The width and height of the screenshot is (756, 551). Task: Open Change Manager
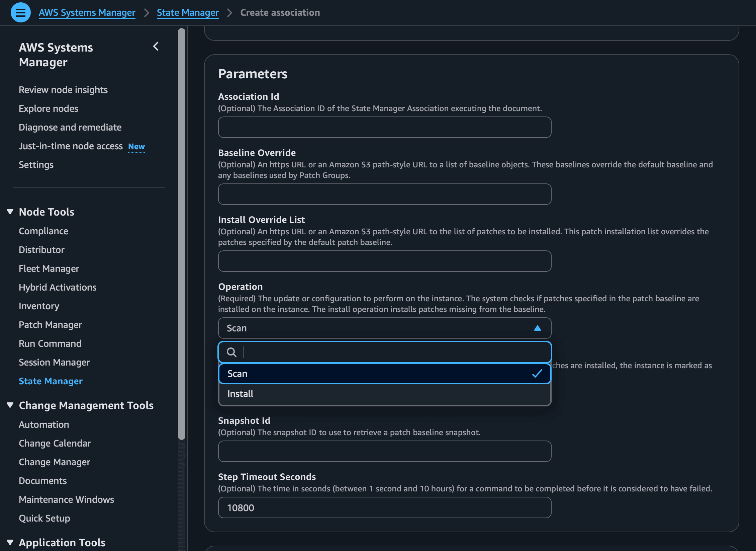pos(55,462)
